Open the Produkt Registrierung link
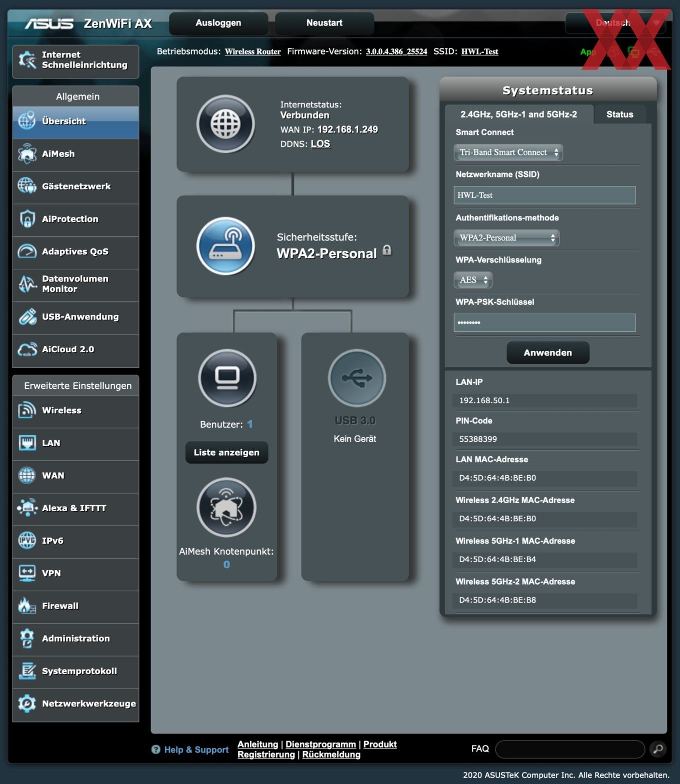 coord(317,749)
